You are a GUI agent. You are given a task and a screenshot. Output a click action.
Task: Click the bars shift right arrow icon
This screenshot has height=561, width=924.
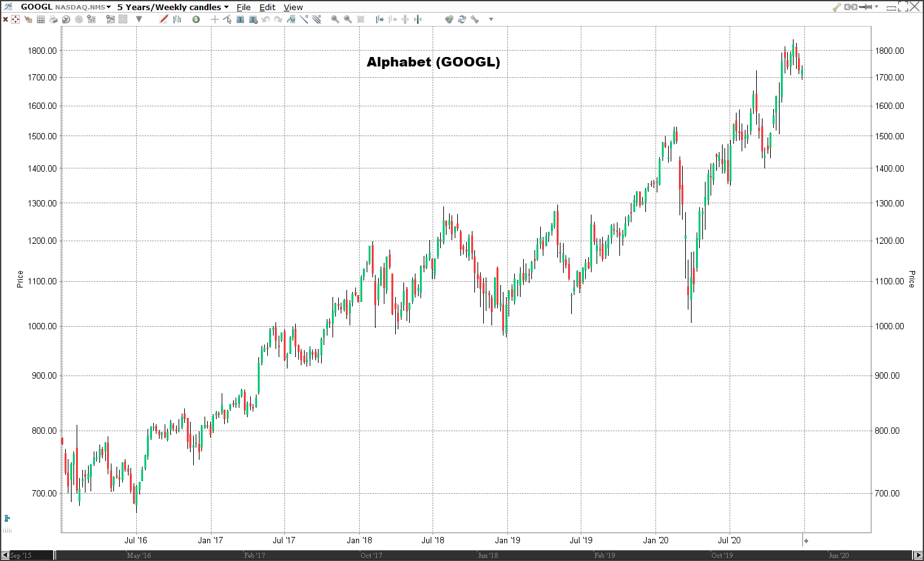click(x=380, y=20)
